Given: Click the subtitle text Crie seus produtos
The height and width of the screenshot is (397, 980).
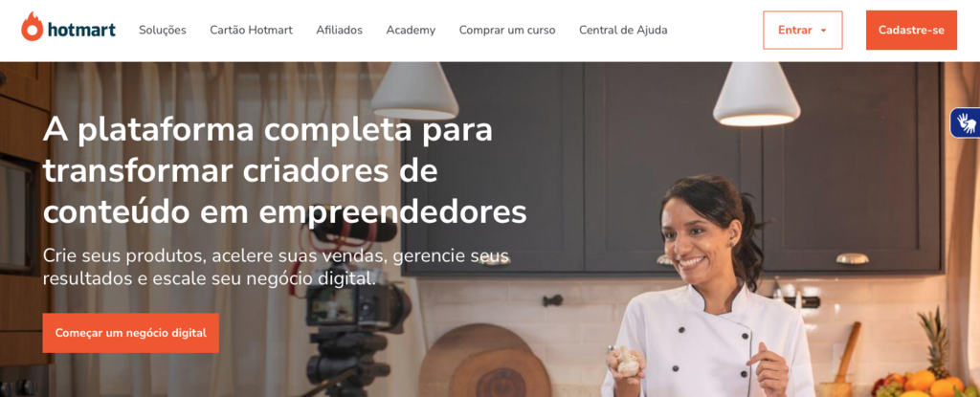Looking at the screenshot, I should coord(276,267).
